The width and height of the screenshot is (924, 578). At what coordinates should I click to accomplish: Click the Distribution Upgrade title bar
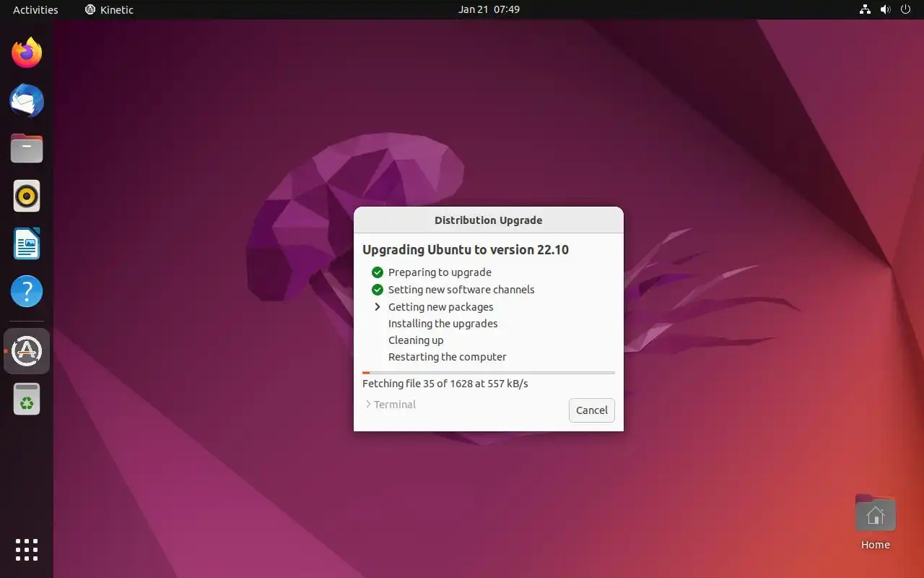point(489,220)
